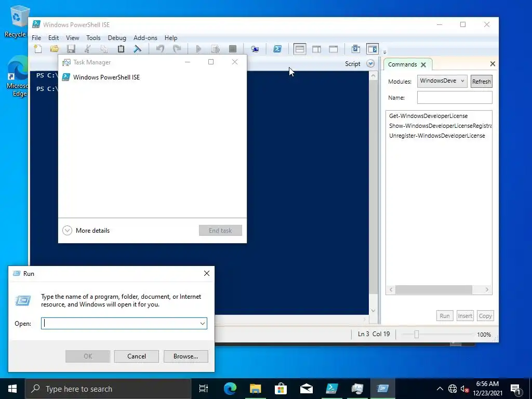Open the Modules dropdown
The image size is (532, 399).
[x=442, y=81]
